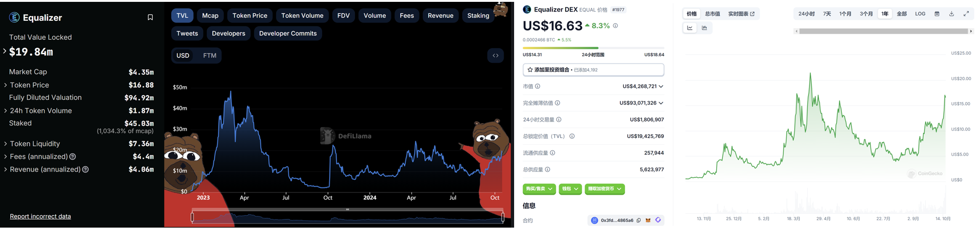The image size is (980, 229).
Task: Switch to the candlestick chart icon
Action: coord(704,28)
